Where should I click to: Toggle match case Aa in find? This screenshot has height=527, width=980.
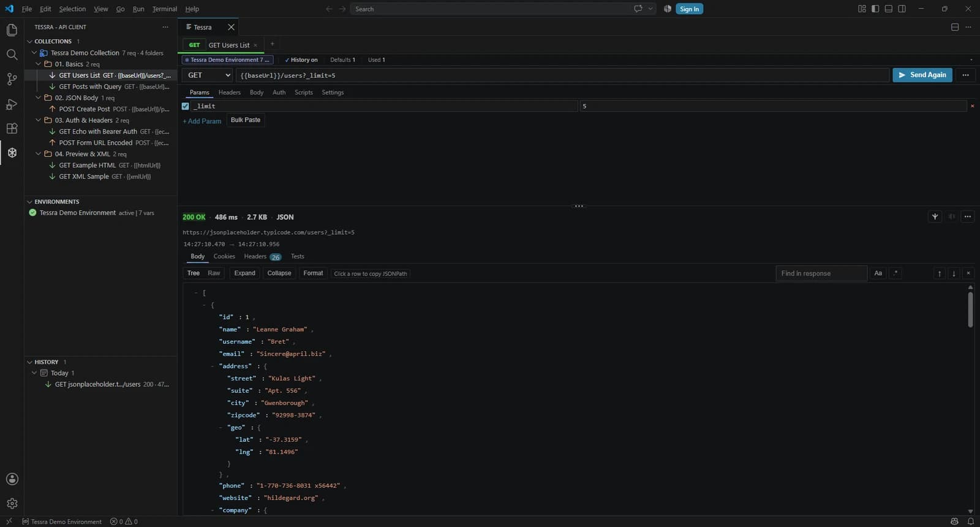tap(878, 273)
